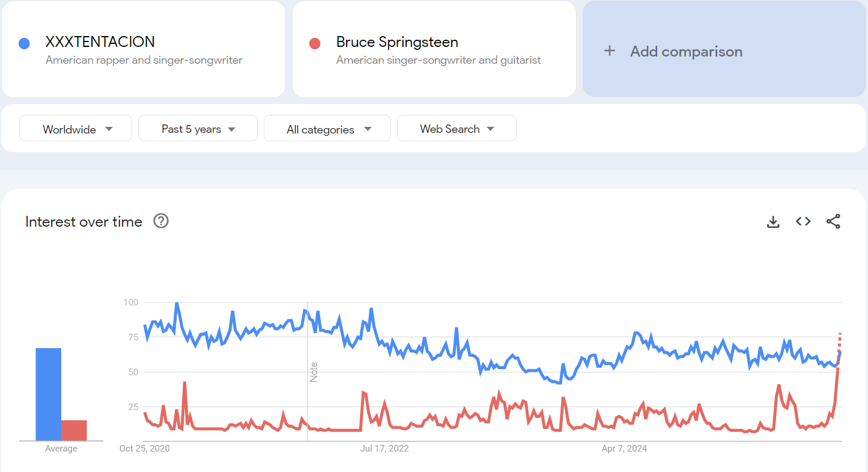Change the Web Search type dropdown

click(457, 129)
